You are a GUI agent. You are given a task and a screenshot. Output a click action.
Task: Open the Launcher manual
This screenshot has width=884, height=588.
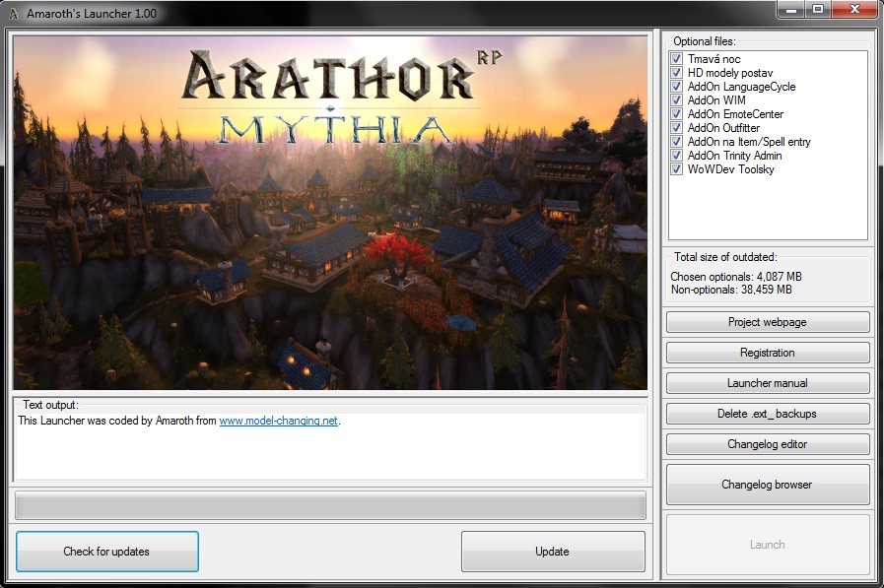pos(768,383)
